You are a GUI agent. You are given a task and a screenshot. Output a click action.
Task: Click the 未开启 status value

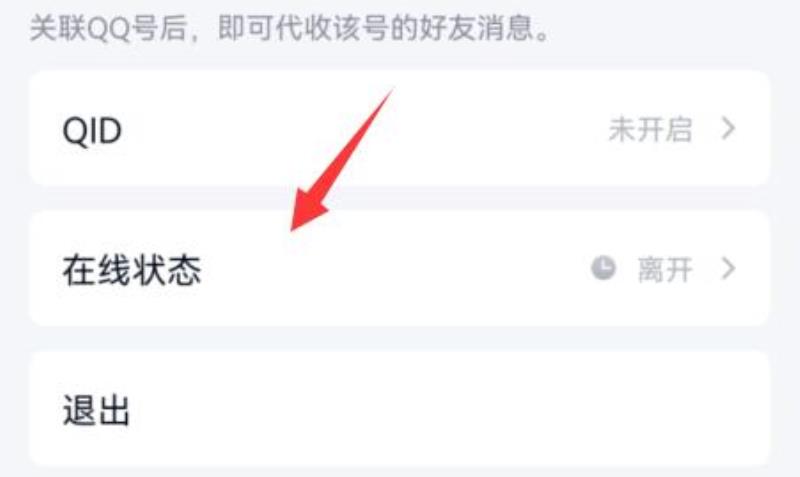(651, 130)
